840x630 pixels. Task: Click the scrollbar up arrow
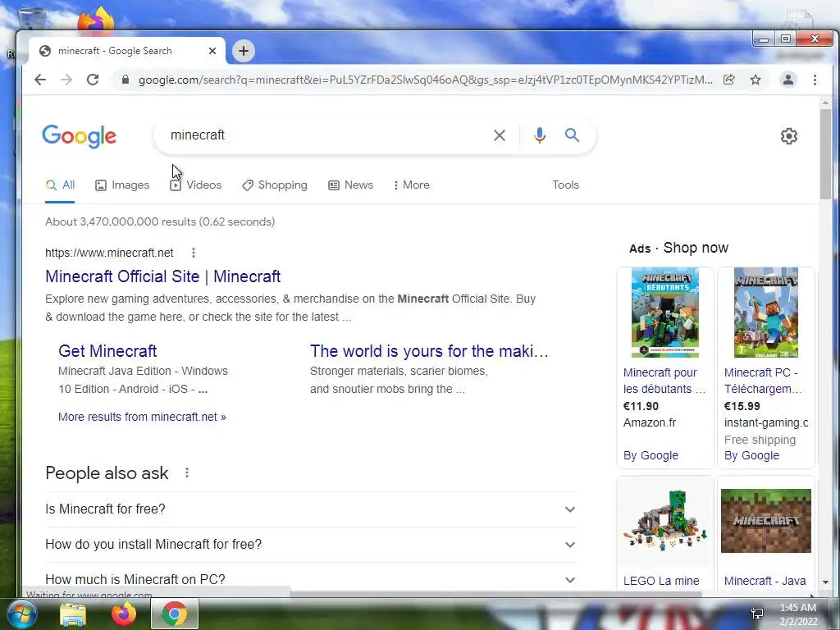pos(825,103)
